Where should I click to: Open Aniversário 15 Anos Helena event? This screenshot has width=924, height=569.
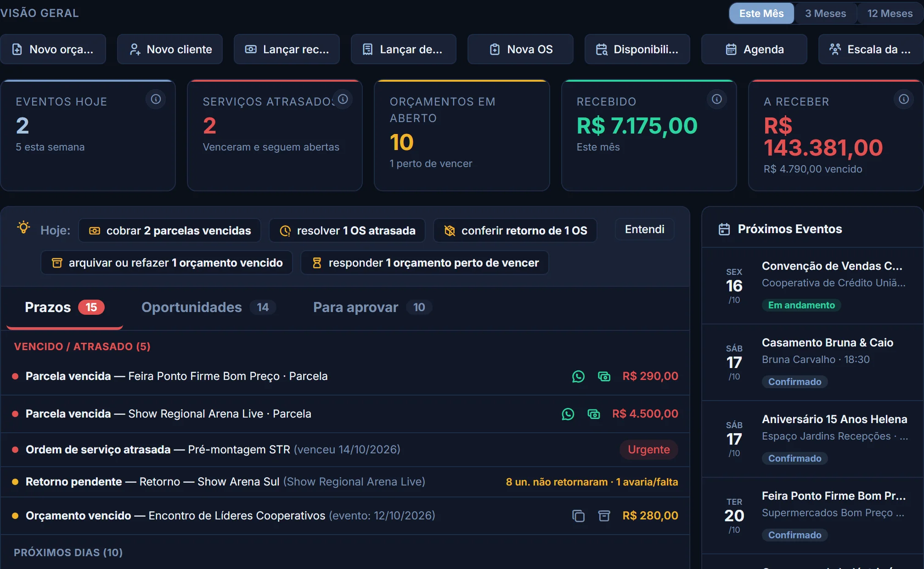pyautogui.click(x=813, y=439)
